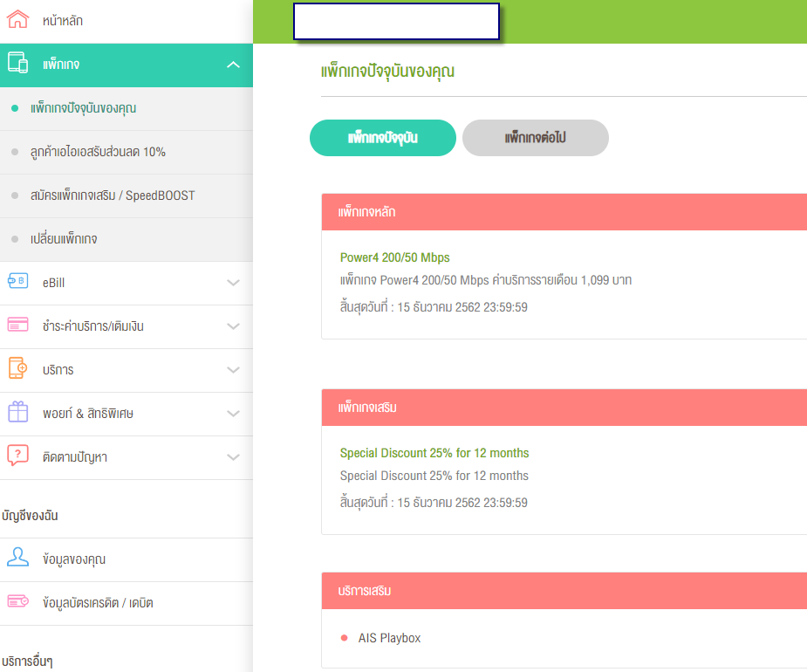
Task: Expand the พอยท์ & สิทธิพิเศษ chevron
Action: (233, 414)
